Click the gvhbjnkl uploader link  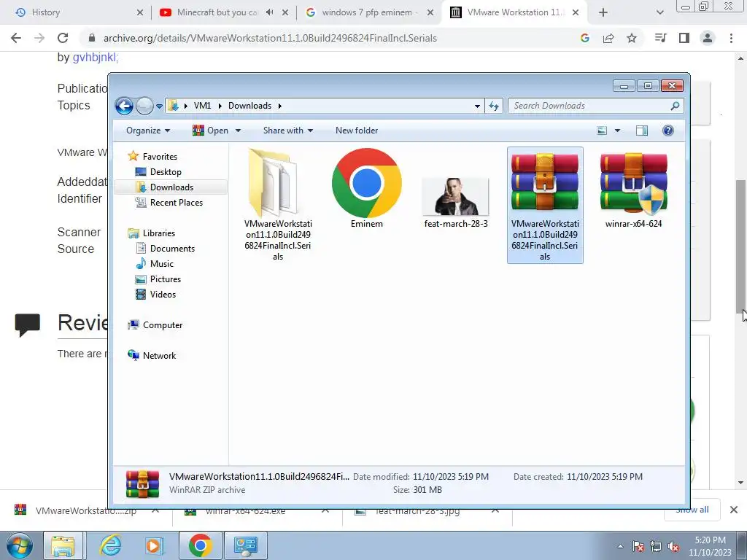pyautogui.click(x=96, y=57)
